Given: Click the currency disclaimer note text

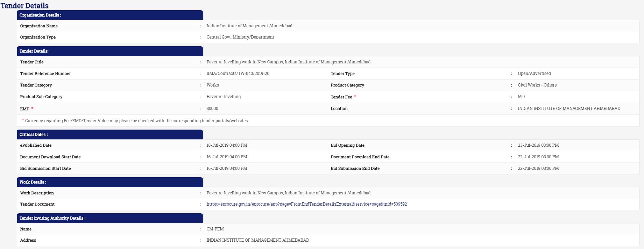Looking at the screenshot, I should coord(136,121).
